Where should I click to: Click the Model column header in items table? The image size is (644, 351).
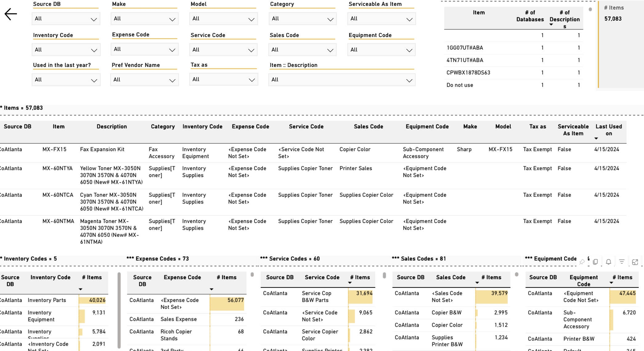point(503,126)
